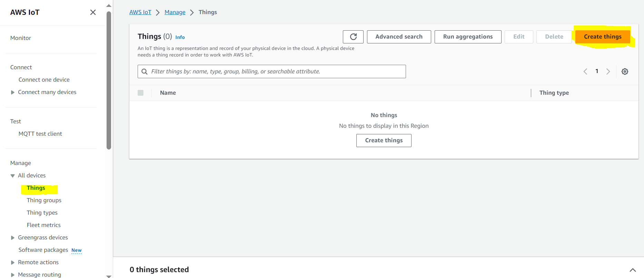Open Thing groups page

44,200
